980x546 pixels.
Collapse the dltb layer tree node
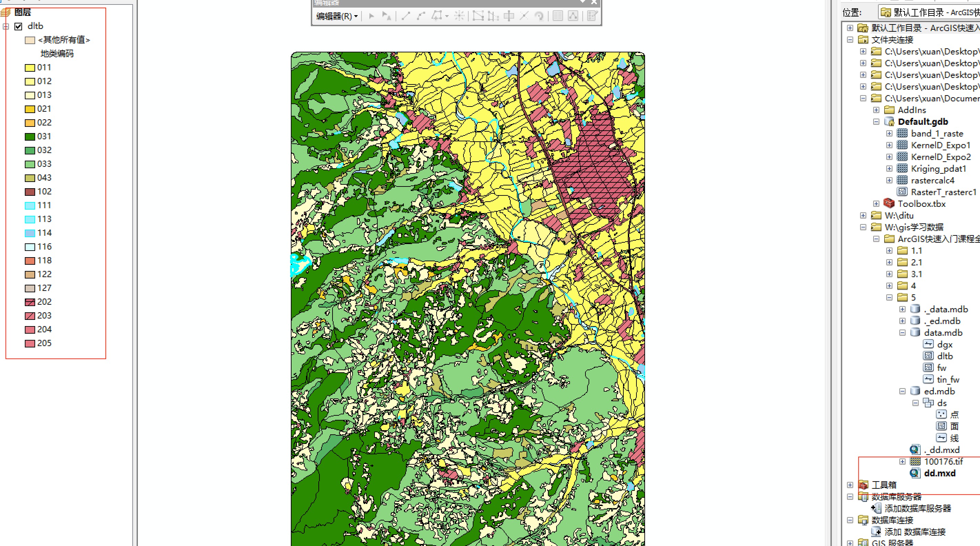click(6, 26)
